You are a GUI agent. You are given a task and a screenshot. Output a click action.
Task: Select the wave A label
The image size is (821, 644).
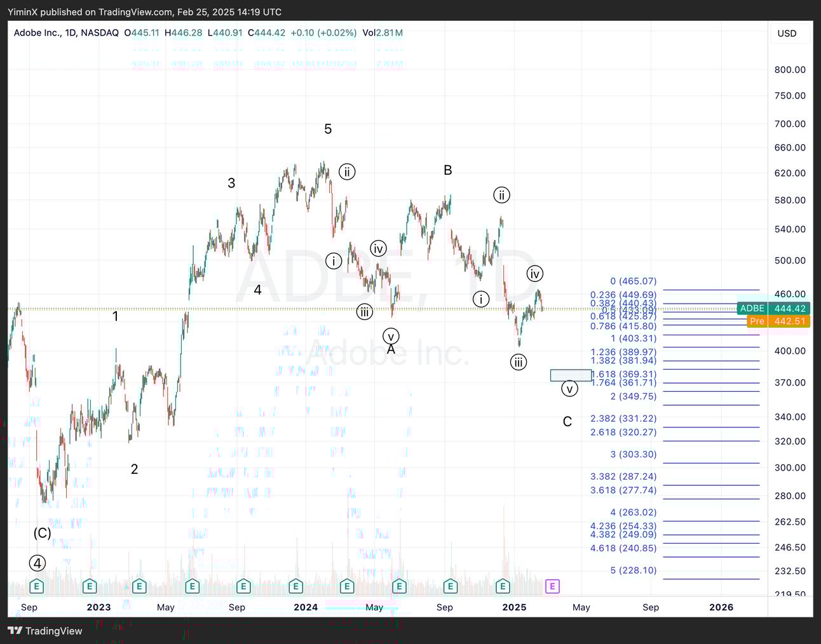391,349
